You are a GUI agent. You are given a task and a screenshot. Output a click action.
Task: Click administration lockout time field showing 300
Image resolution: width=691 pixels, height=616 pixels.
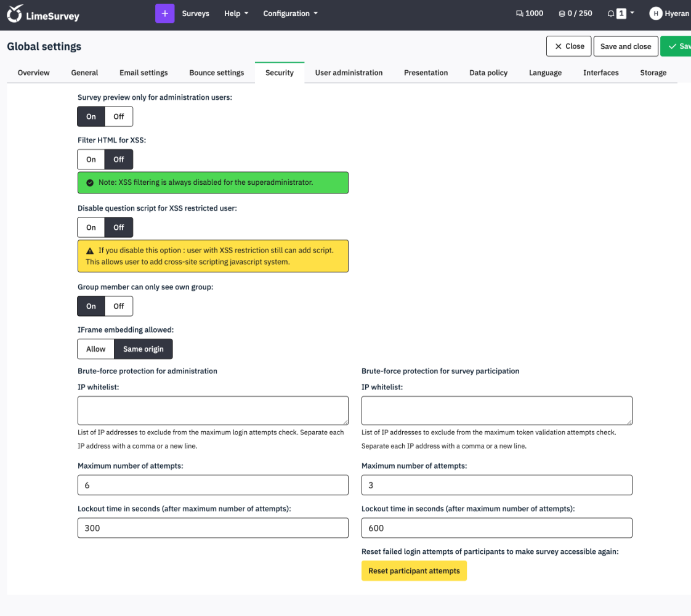coord(213,528)
